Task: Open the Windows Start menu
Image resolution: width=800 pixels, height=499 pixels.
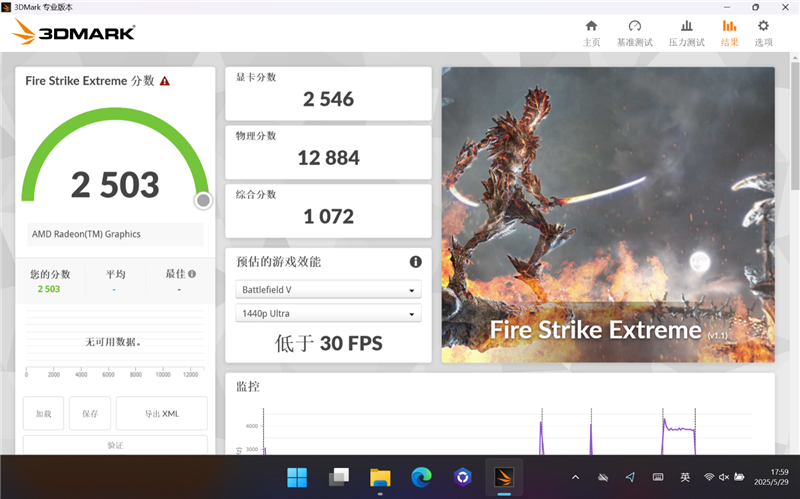Action: tap(297, 478)
